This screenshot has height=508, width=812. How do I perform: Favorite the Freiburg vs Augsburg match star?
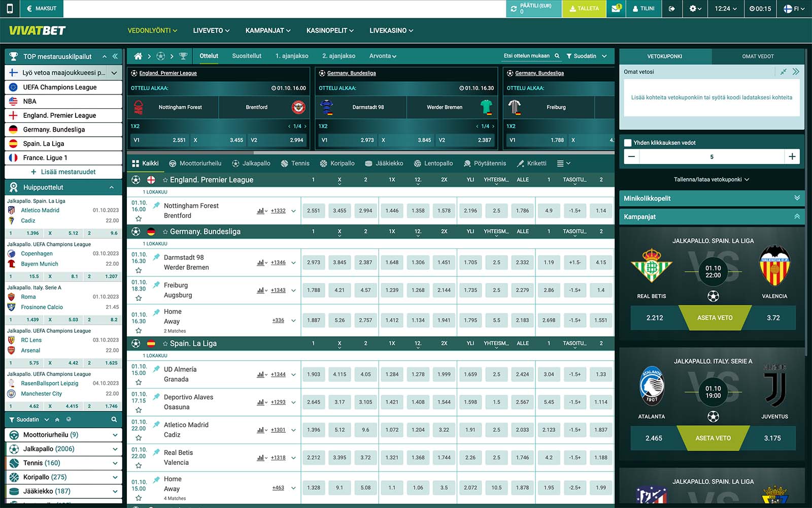(x=139, y=298)
